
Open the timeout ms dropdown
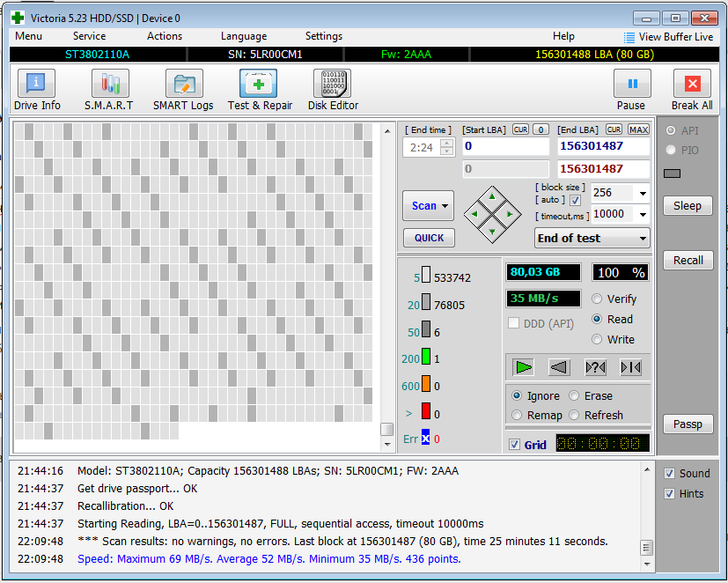coord(642,214)
